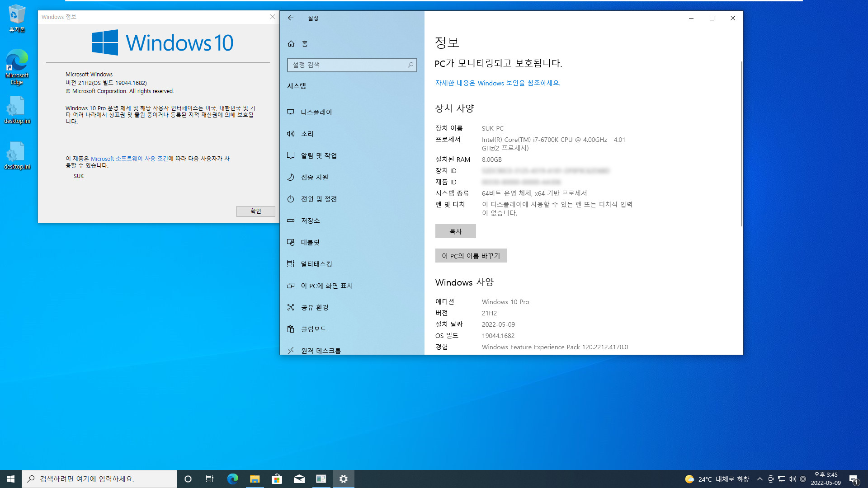
Task: Click the Projecting to this PC icon
Action: point(291,286)
